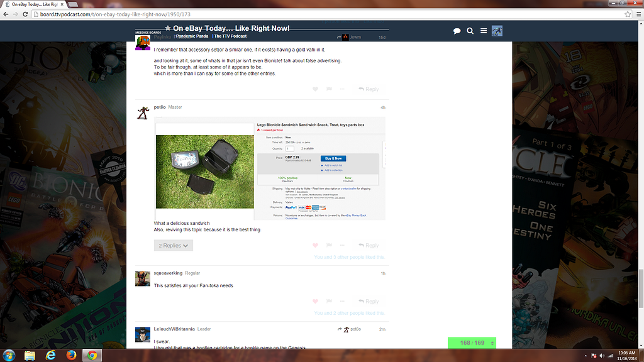Flag squeaverking's post
The image size is (644, 362).
(328, 301)
